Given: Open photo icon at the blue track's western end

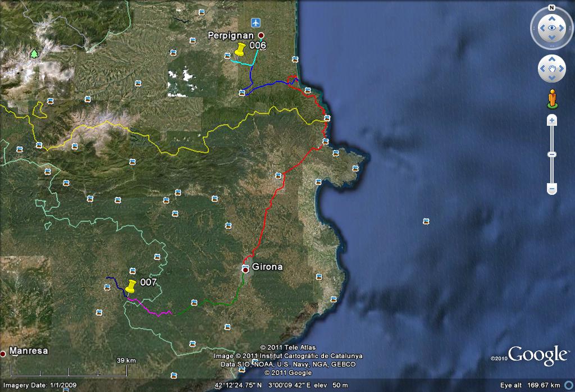Looking at the screenshot, I should pos(242,93).
